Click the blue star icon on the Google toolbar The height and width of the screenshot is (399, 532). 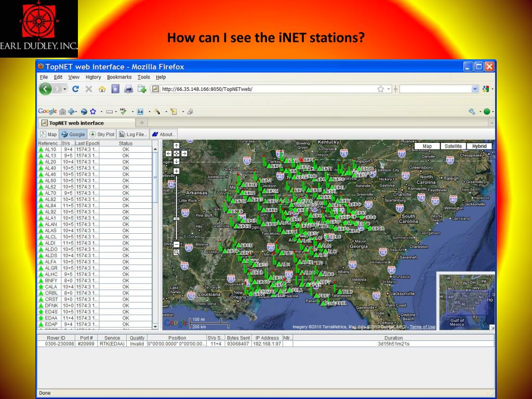[x=93, y=111]
